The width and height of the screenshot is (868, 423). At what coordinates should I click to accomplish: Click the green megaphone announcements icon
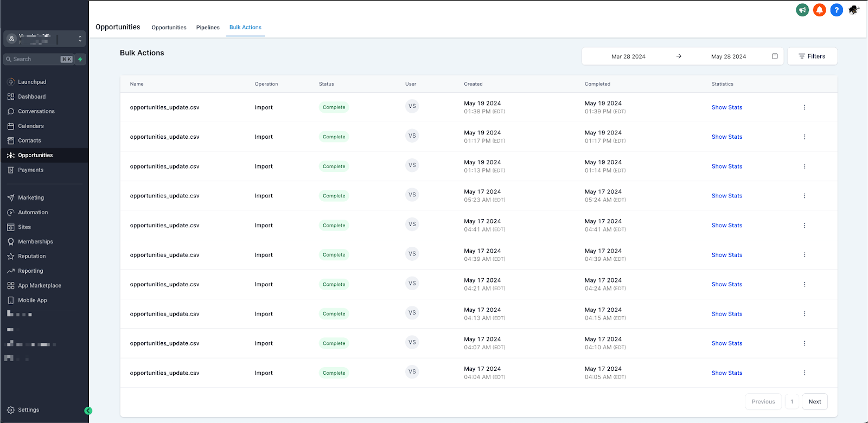coord(802,10)
